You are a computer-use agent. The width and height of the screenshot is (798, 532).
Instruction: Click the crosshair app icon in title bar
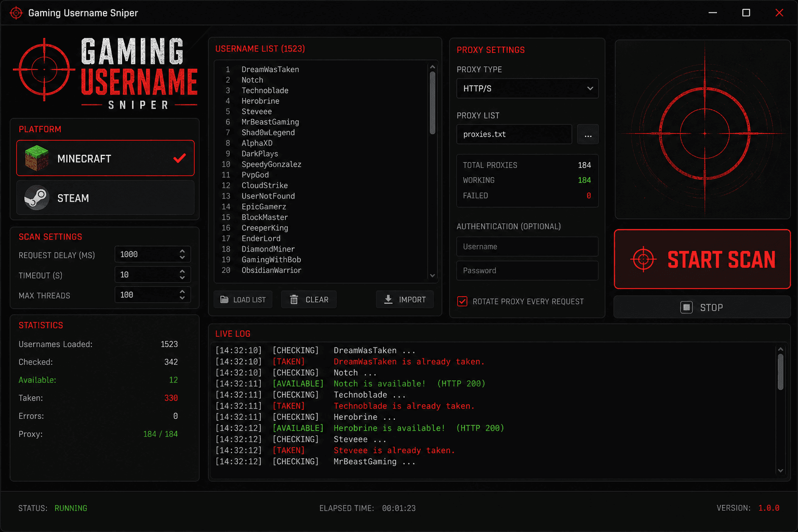click(x=16, y=13)
